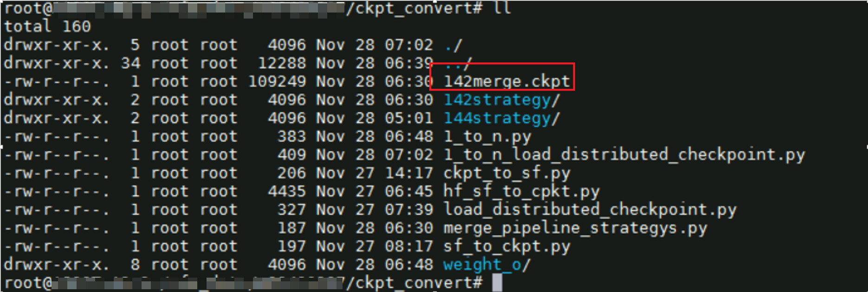
Task: Click the ckpt_to_sf.py file name
Action: tap(507, 173)
